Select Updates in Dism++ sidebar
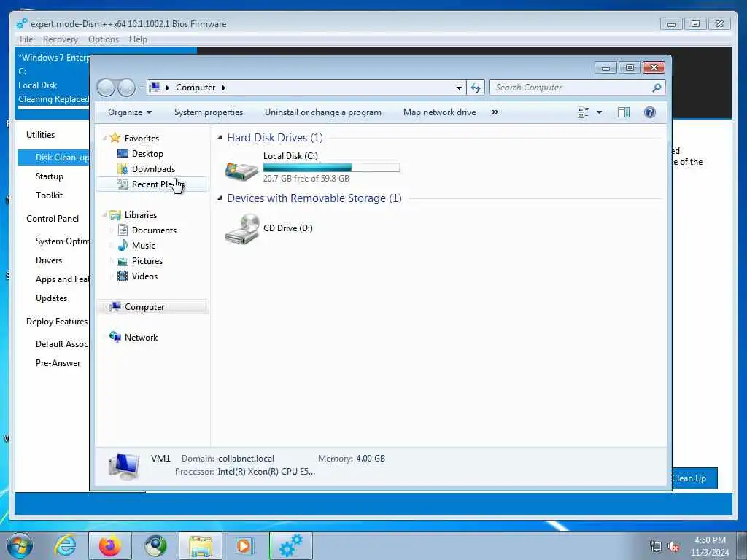747x560 pixels. 52,298
